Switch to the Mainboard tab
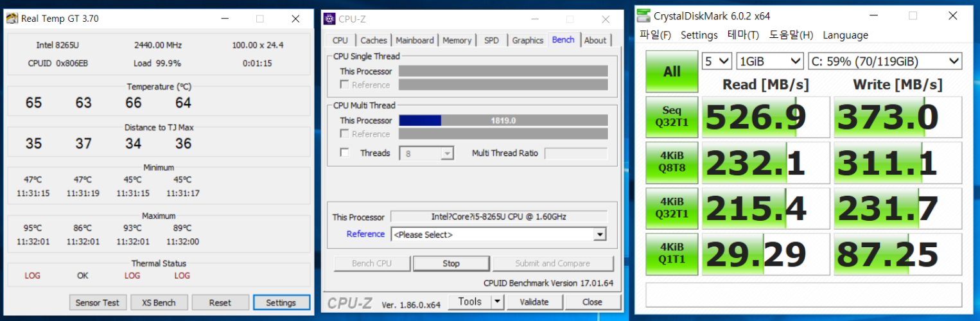 pyautogui.click(x=415, y=40)
